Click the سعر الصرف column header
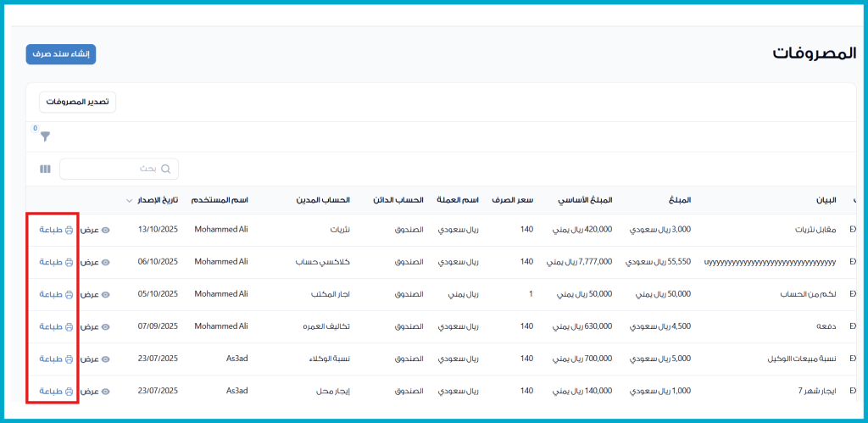The width and height of the screenshot is (868, 423). pos(515,200)
